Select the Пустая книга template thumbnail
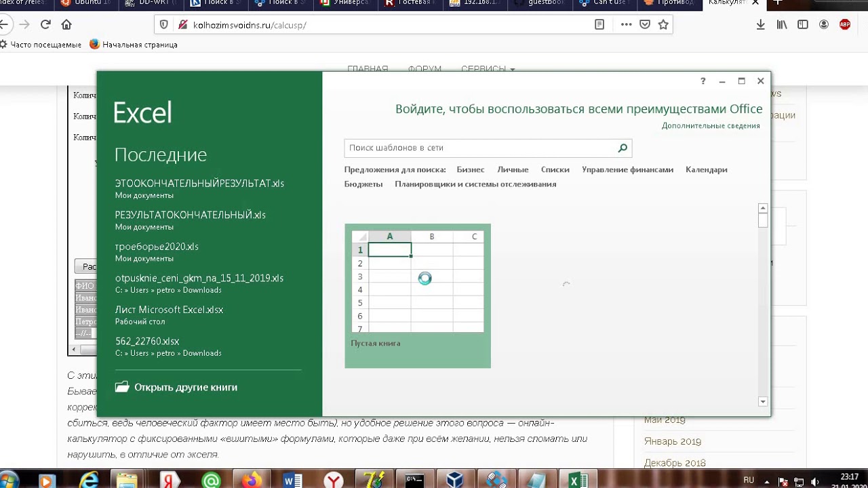Viewport: 868px width, 488px height. [418, 296]
